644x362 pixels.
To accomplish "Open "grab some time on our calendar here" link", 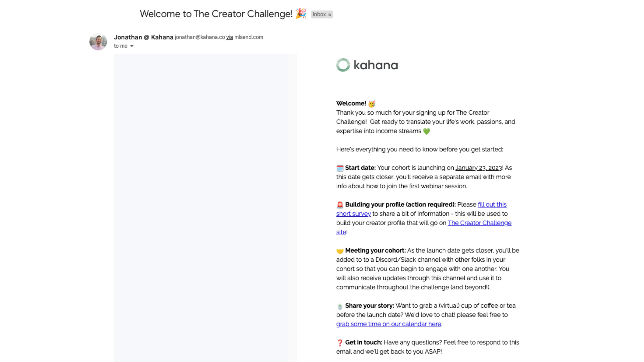I will point(388,324).
